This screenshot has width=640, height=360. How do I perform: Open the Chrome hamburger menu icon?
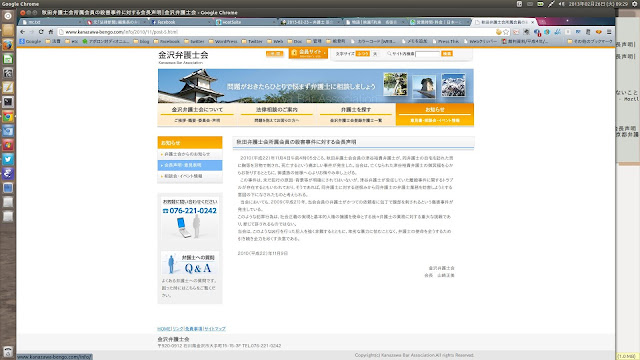609,32
